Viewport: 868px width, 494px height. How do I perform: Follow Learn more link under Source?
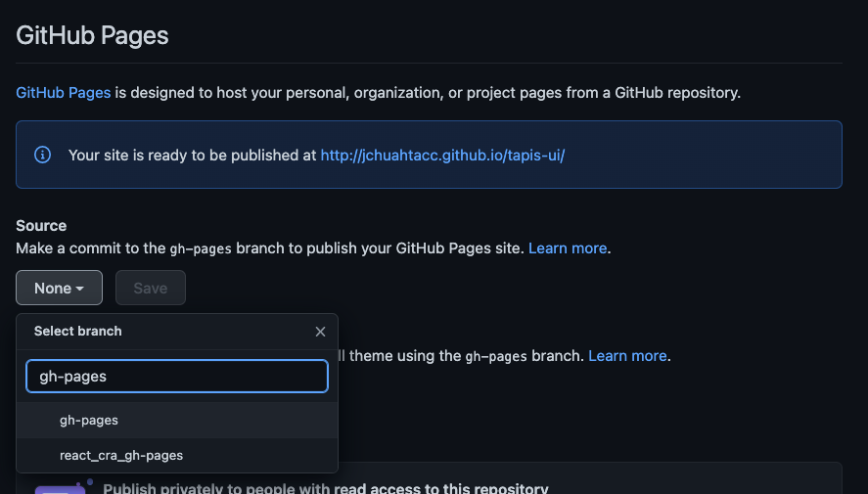pyautogui.click(x=568, y=248)
